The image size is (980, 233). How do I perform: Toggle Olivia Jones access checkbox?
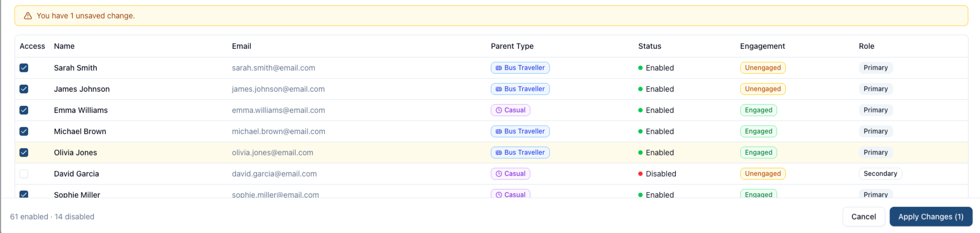pos(24,153)
